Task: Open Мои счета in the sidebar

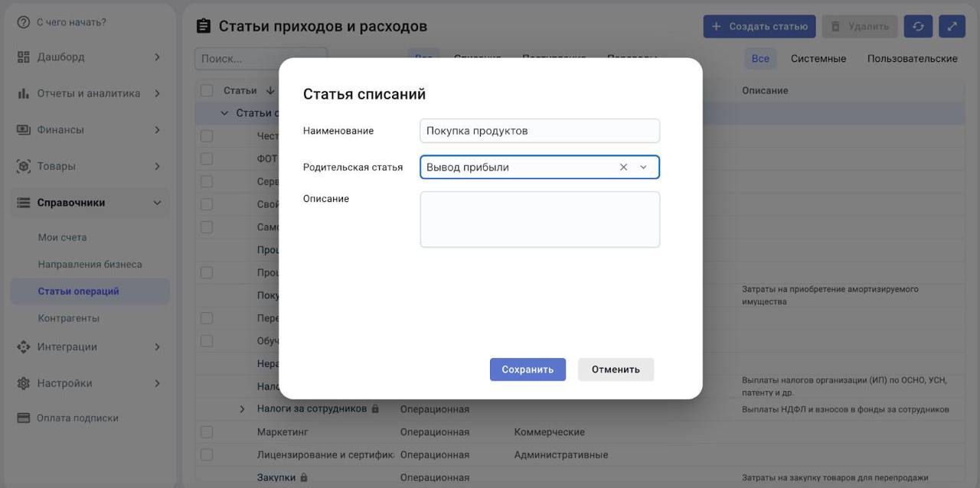Action: click(62, 237)
